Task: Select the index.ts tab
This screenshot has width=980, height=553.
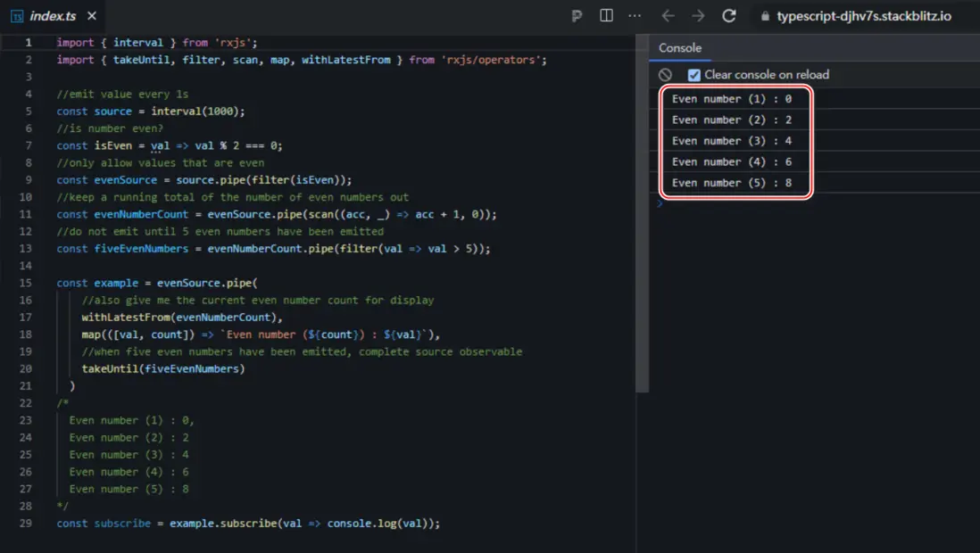Action: coord(52,16)
